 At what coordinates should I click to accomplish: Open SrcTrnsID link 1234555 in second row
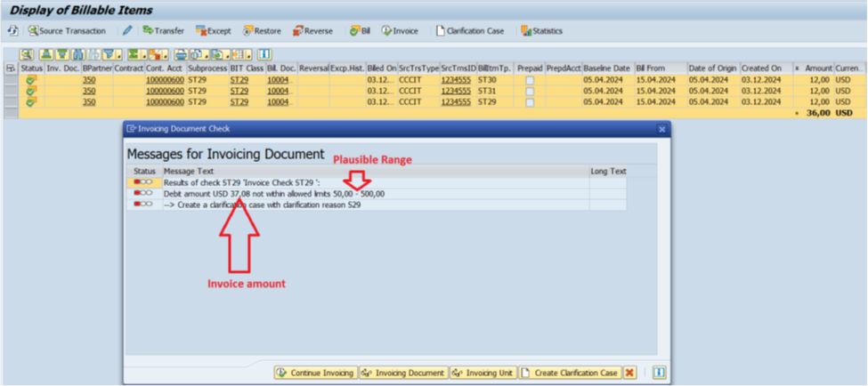pyautogui.click(x=457, y=91)
